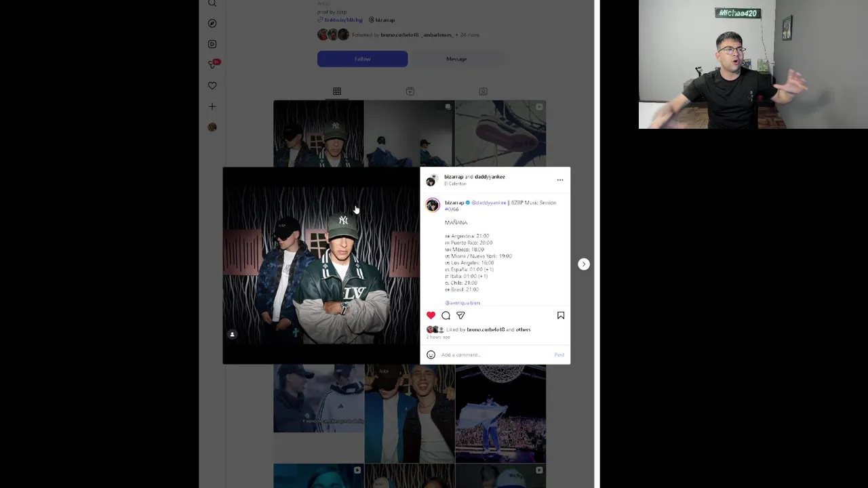The image size is (868, 488).
Task: Open Messages icon with red badge
Action: point(213,64)
